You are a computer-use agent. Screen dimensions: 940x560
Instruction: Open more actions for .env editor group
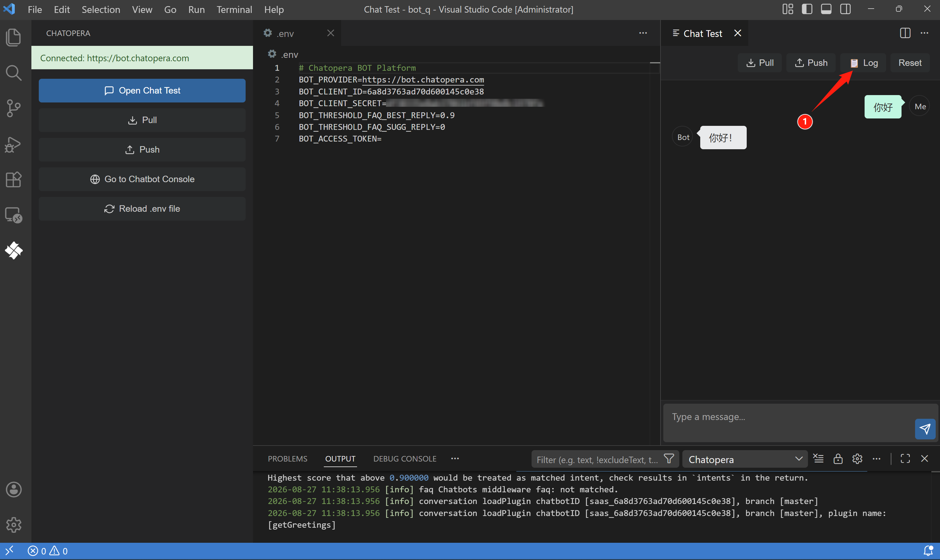[x=643, y=33]
